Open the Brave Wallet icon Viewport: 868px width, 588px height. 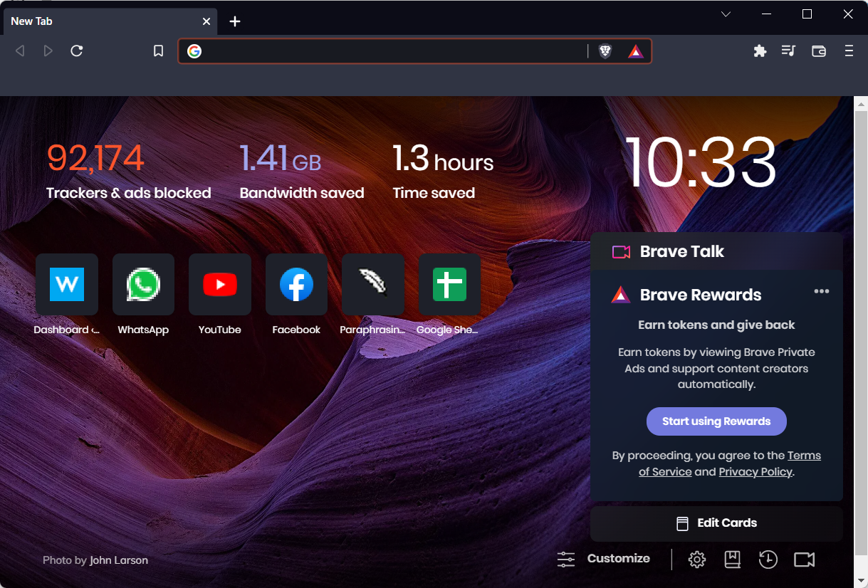[x=819, y=51]
